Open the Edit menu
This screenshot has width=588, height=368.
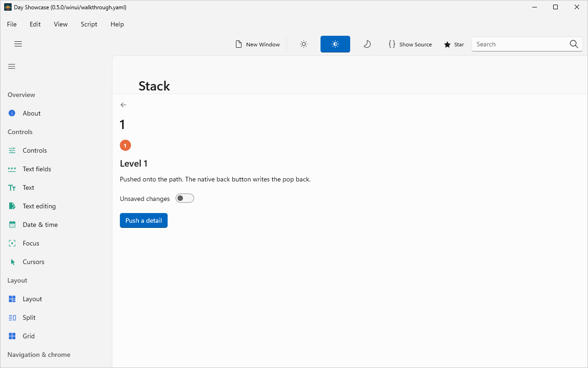pos(35,24)
